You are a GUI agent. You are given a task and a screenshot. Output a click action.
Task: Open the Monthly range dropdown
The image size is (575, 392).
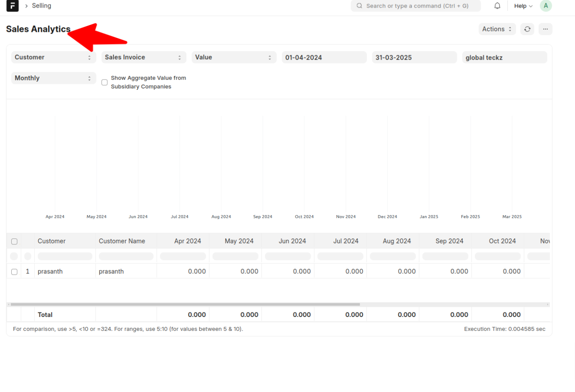[x=53, y=78]
